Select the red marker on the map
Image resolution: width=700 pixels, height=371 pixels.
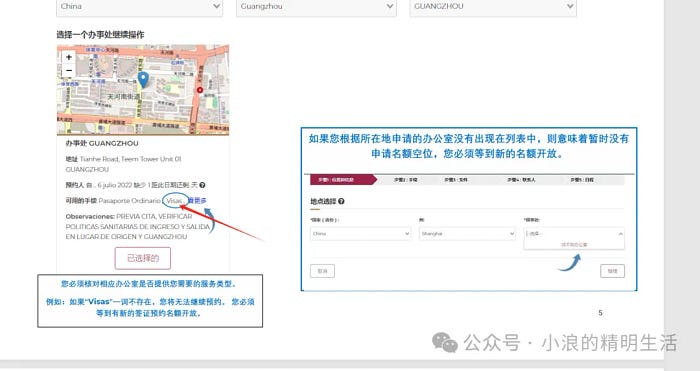point(200,90)
